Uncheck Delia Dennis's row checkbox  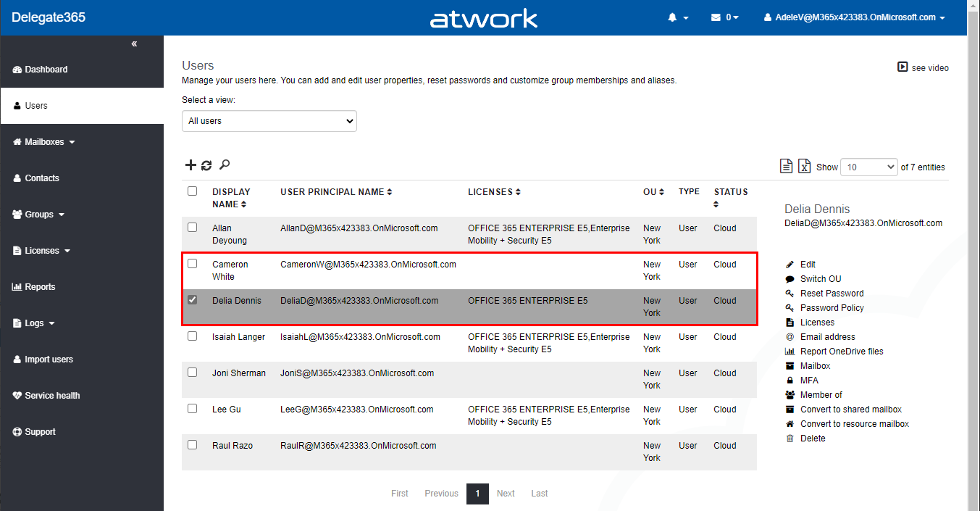point(192,300)
